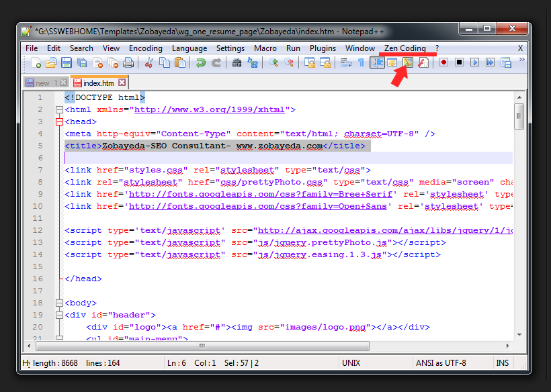Cut selection with the scissors icon
This screenshot has height=392, width=551.
click(149, 63)
